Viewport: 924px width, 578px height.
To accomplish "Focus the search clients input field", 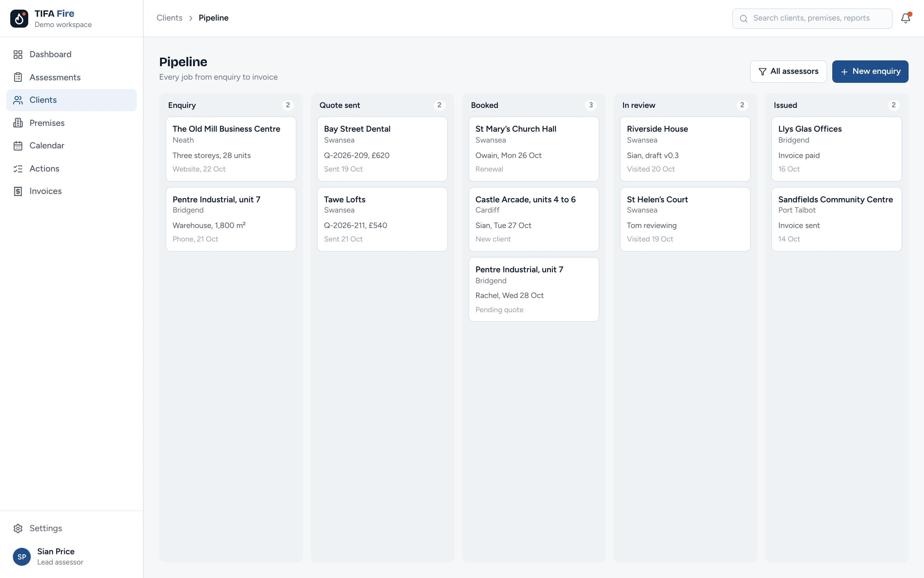I will (x=812, y=18).
